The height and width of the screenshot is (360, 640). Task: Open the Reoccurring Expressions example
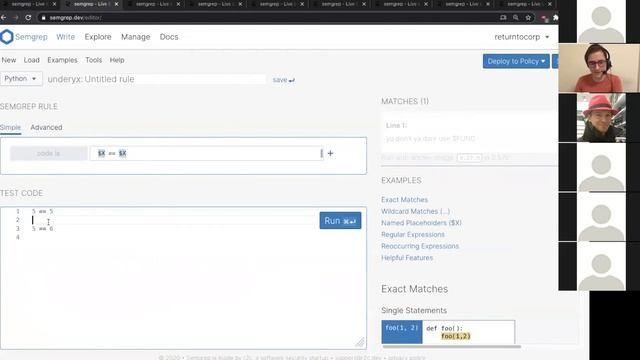(x=420, y=246)
